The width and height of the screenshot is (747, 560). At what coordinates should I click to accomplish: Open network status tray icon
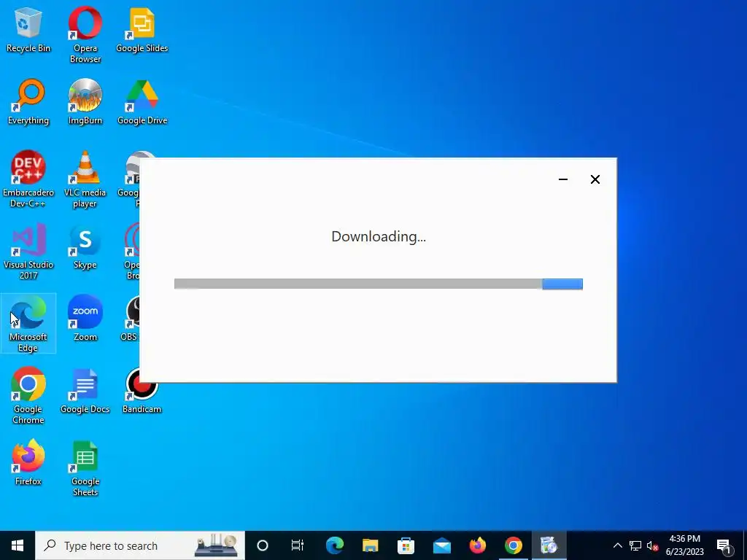pos(635,545)
